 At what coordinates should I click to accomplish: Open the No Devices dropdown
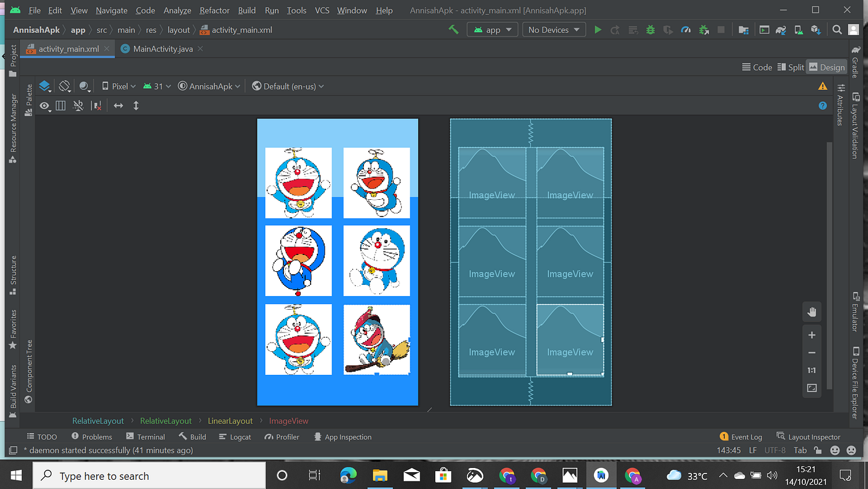coord(554,29)
